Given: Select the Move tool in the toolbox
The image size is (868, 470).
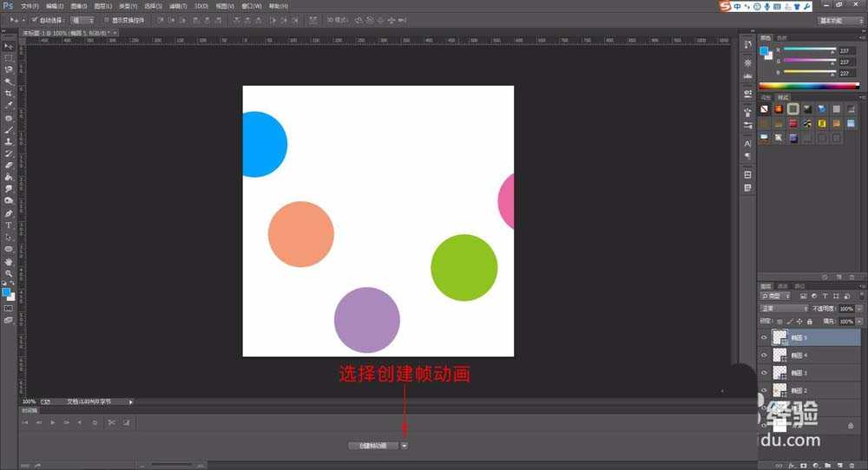Looking at the screenshot, I should [x=9, y=46].
